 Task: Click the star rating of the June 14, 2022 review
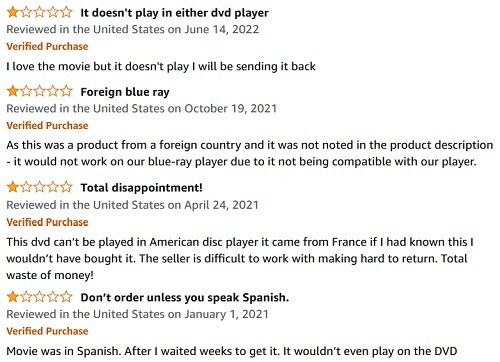click(39, 12)
